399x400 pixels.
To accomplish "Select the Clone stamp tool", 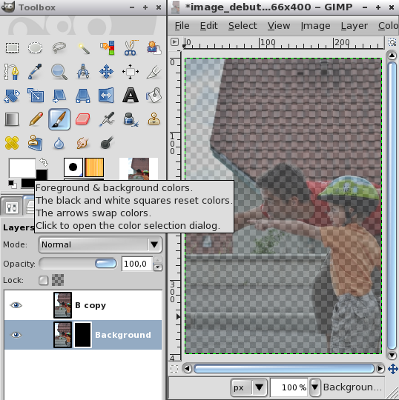I will [x=154, y=119].
